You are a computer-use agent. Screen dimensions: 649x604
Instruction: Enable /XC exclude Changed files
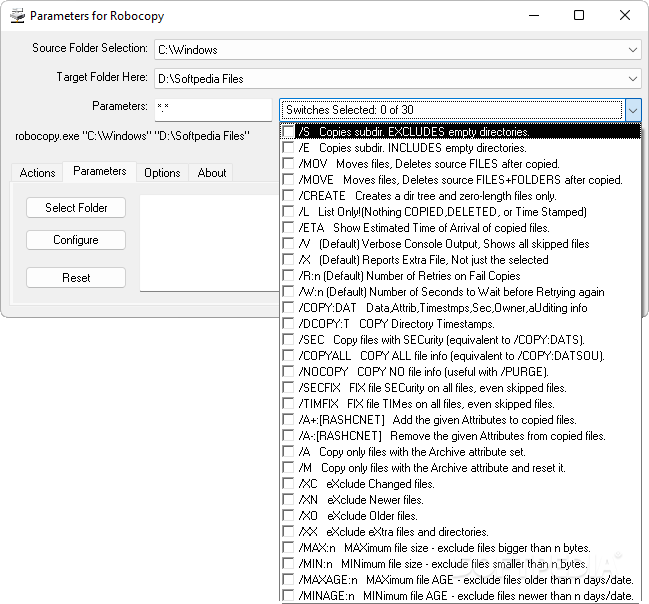(288, 484)
